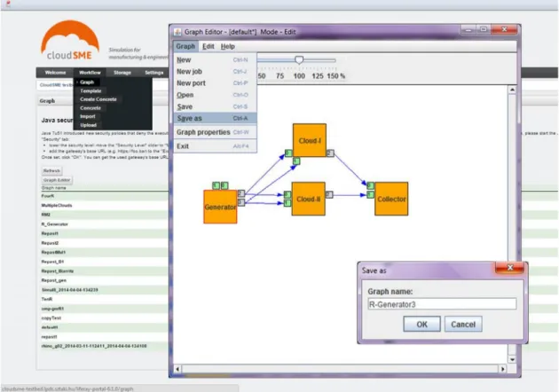Select the Collector job node
This screenshot has width=559, height=392.
391,199
